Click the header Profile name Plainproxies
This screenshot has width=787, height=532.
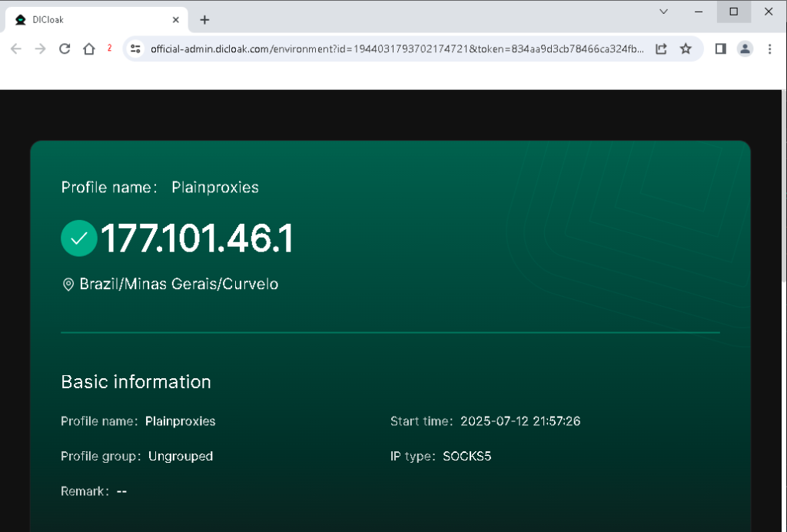(x=160, y=188)
